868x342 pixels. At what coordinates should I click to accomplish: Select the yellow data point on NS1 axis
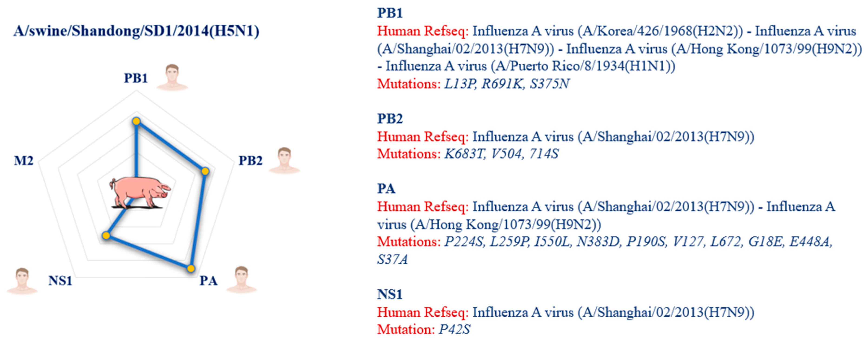(106, 235)
